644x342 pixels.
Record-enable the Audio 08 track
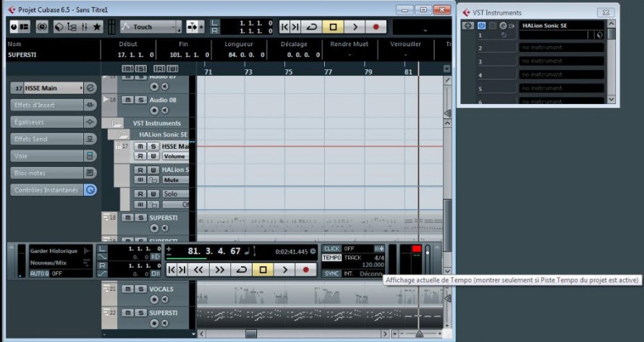(x=154, y=111)
